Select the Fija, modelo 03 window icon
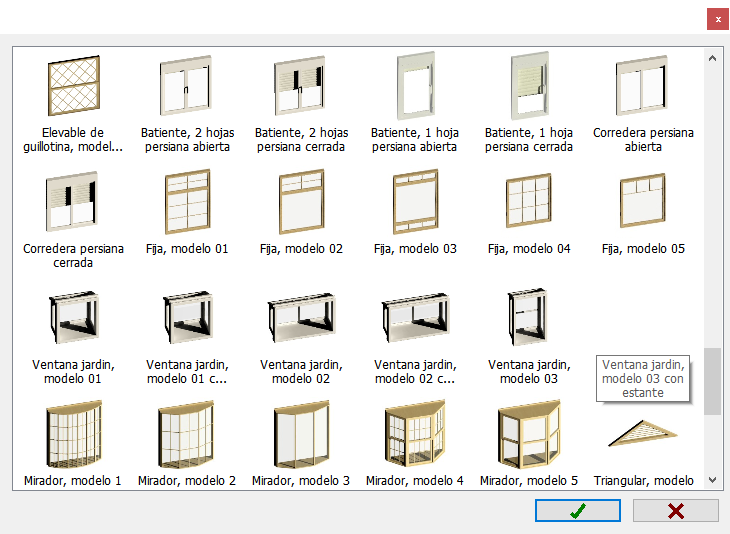 point(416,201)
